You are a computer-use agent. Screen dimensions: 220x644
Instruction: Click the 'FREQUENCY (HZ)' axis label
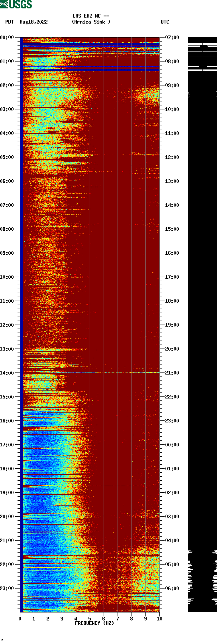(94, 623)
